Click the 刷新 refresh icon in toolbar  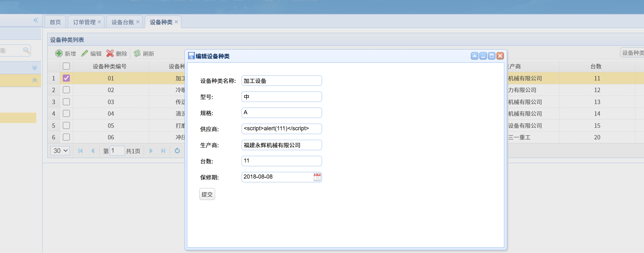(137, 53)
